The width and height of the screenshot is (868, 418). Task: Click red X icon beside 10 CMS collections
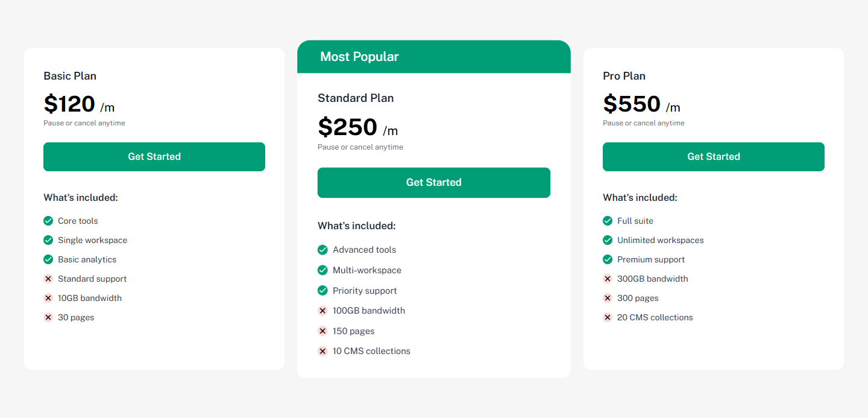[322, 351]
